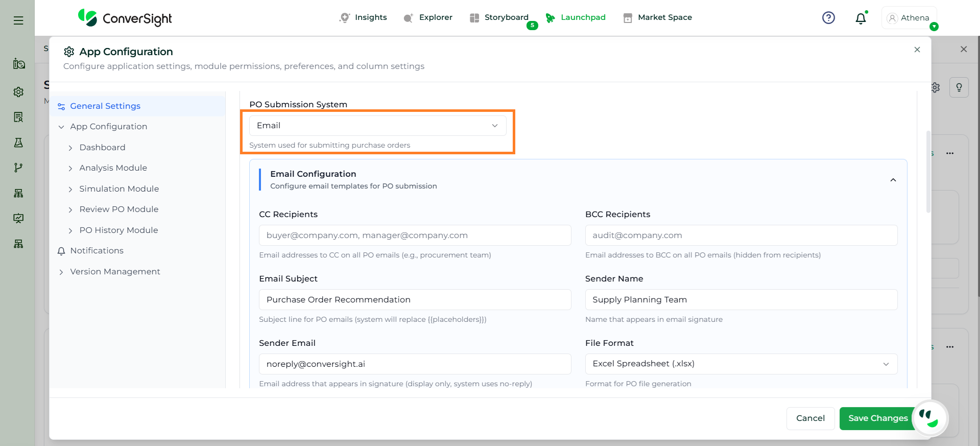Click the gear icon in left sidebar
The image size is (980, 446).
coord(18,92)
